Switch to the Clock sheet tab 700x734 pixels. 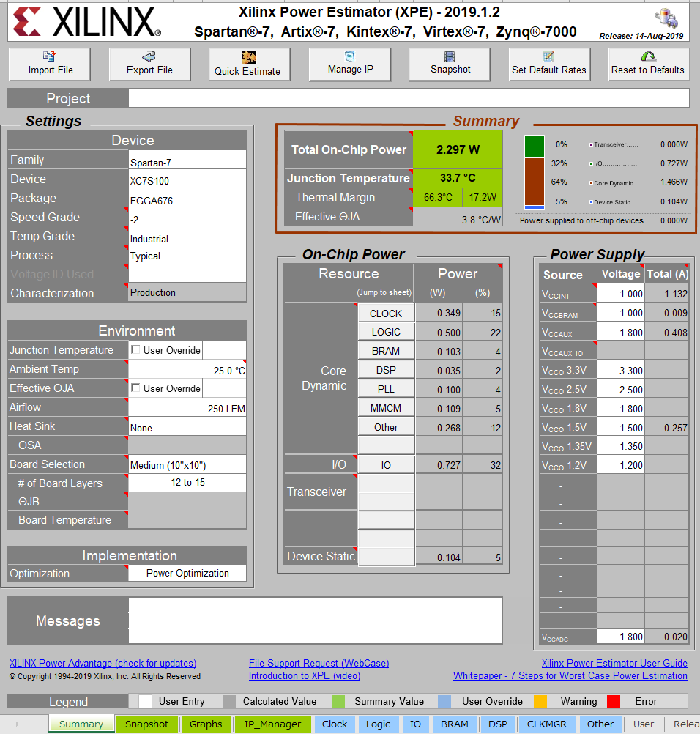coord(335,724)
